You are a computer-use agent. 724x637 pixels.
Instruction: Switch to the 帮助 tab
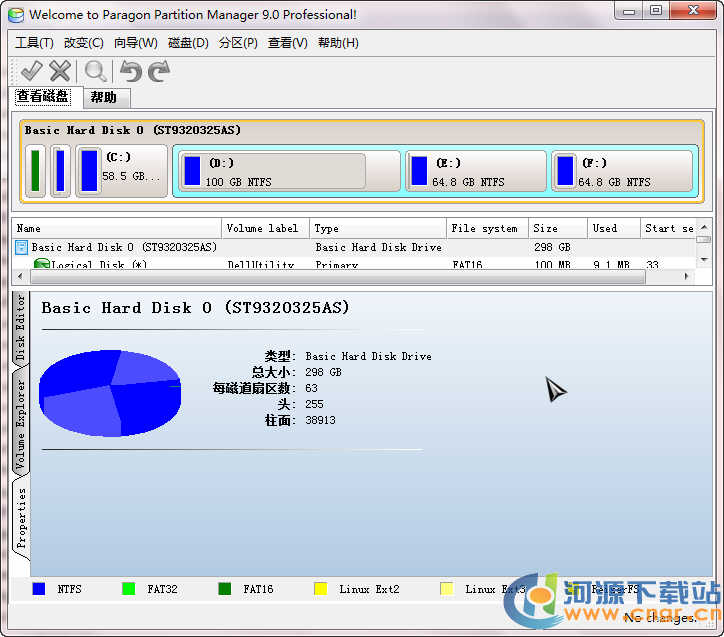103,97
